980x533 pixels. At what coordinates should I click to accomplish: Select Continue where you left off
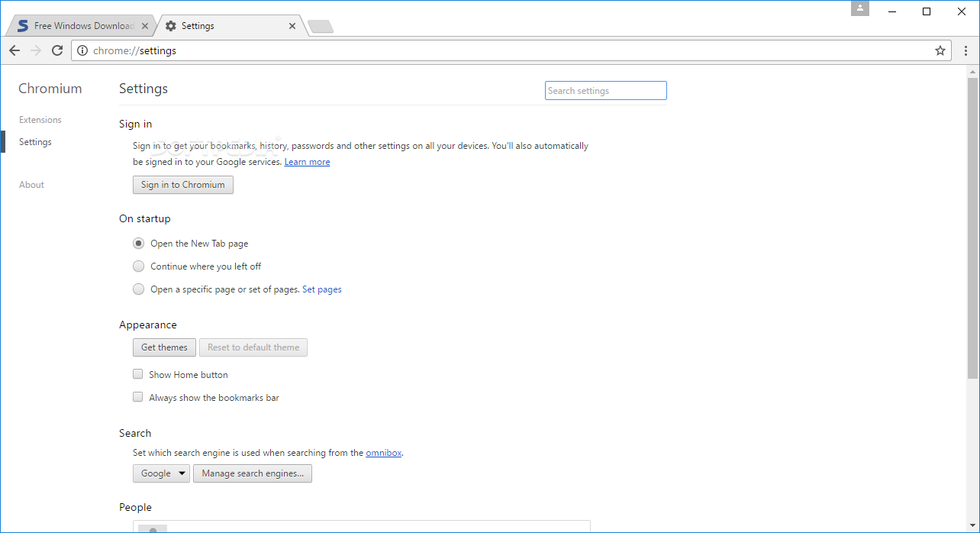[138, 266]
